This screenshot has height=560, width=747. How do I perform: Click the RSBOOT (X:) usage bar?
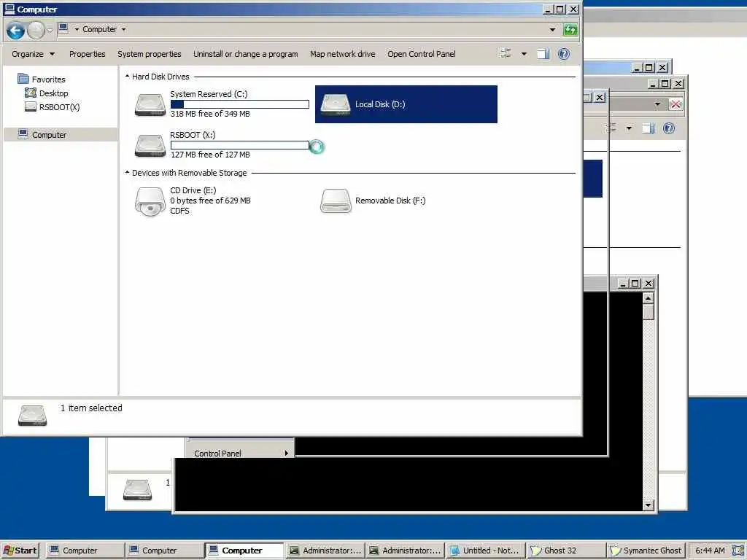coord(239,145)
